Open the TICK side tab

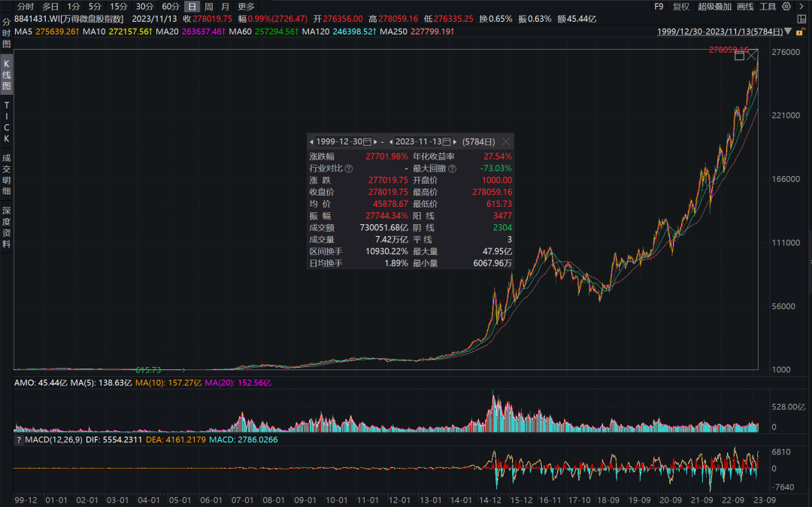click(6, 122)
